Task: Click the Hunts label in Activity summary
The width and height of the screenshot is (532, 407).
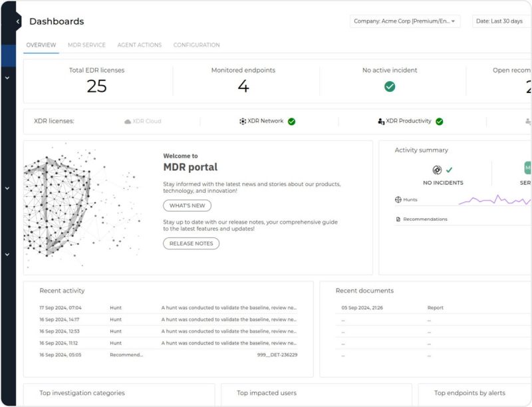Action: coord(410,200)
